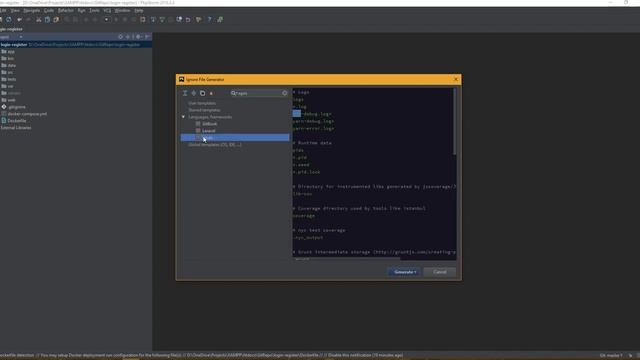Click the Copy icon in the toolbar
The width and height of the screenshot is (640, 360).
click(47, 20)
